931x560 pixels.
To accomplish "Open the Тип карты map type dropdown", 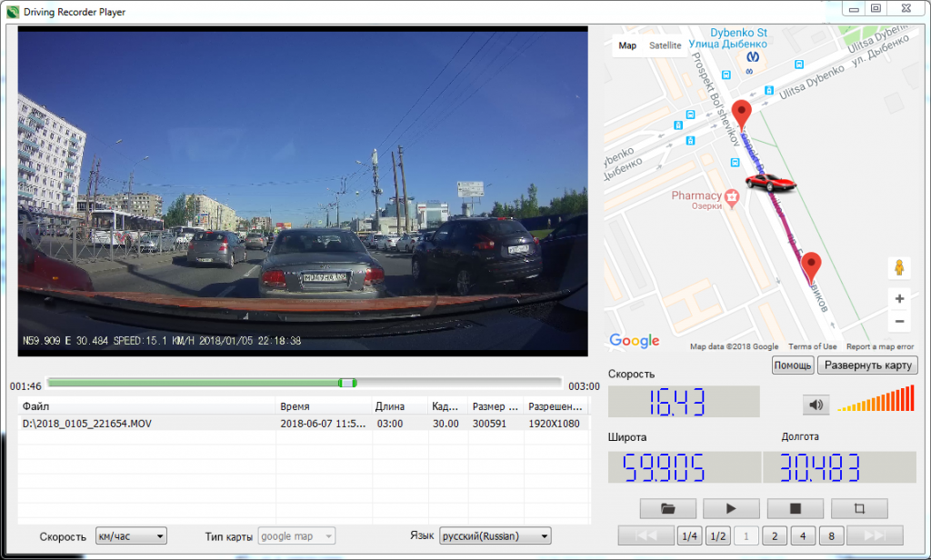I will [x=295, y=536].
